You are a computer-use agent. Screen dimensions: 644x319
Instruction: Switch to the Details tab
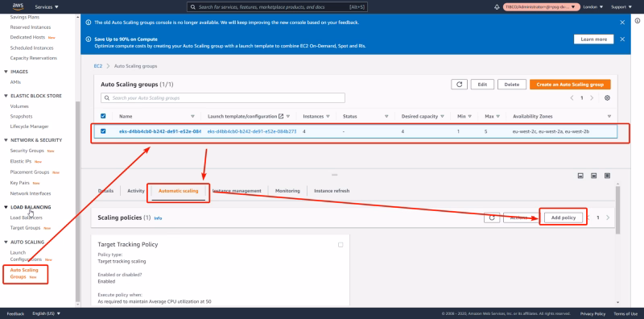pyautogui.click(x=105, y=191)
